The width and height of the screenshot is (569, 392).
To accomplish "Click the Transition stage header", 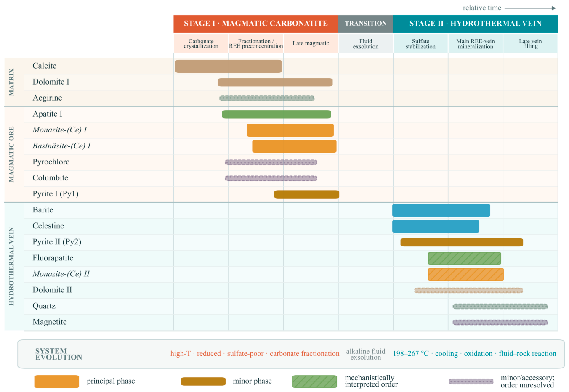I will pyautogui.click(x=366, y=24).
